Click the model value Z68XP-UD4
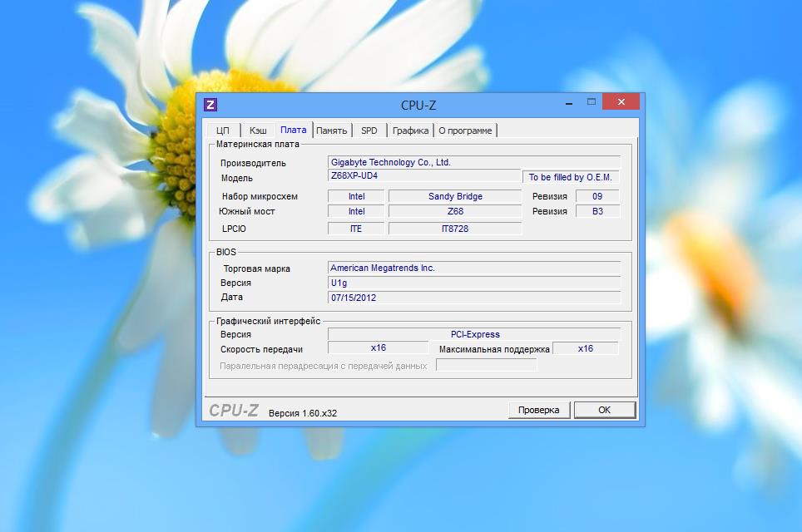The height and width of the screenshot is (532, 802). pyautogui.click(x=424, y=175)
